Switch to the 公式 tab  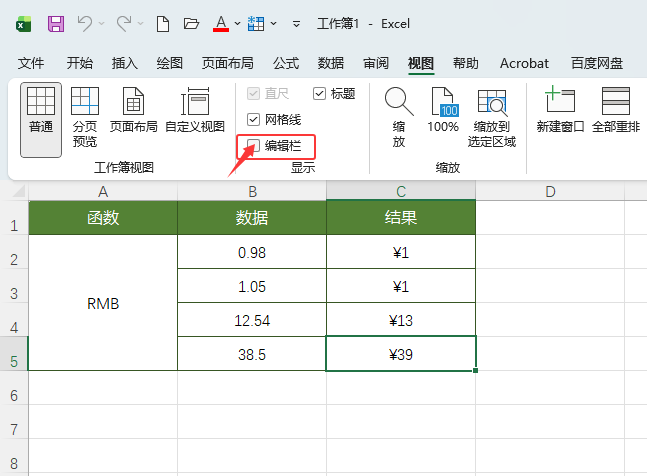pos(286,63)
